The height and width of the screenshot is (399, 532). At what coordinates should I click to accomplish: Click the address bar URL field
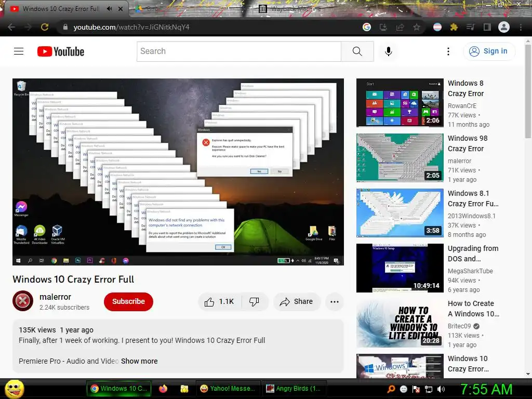(x=210, y=27)
